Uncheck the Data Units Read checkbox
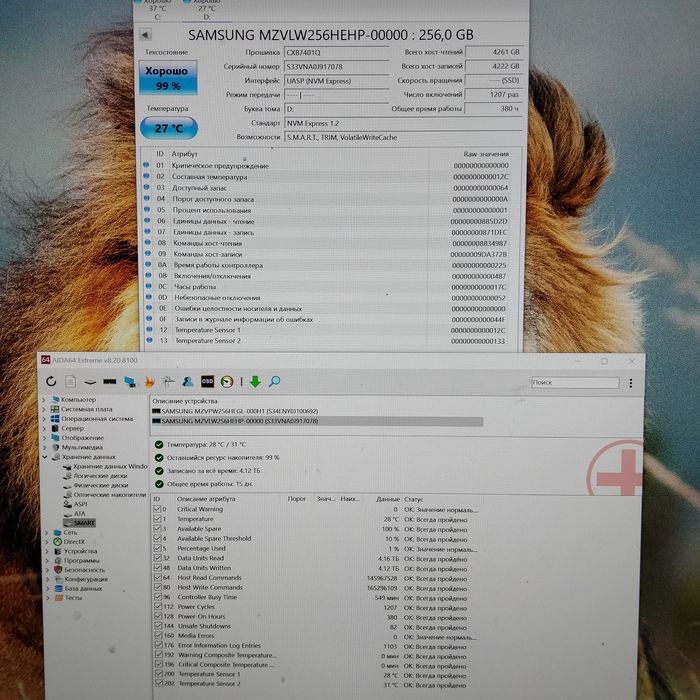This screenshot has height=700, width=700. tap(158, 558)
